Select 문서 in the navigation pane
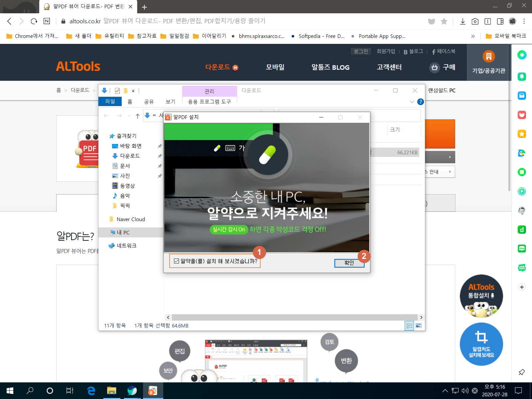 (x=121, y=166)
